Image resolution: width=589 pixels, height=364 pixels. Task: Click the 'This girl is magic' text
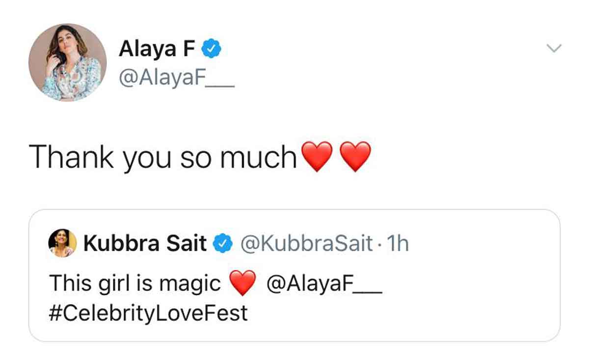pyautogui.click(x=135, y=284)
